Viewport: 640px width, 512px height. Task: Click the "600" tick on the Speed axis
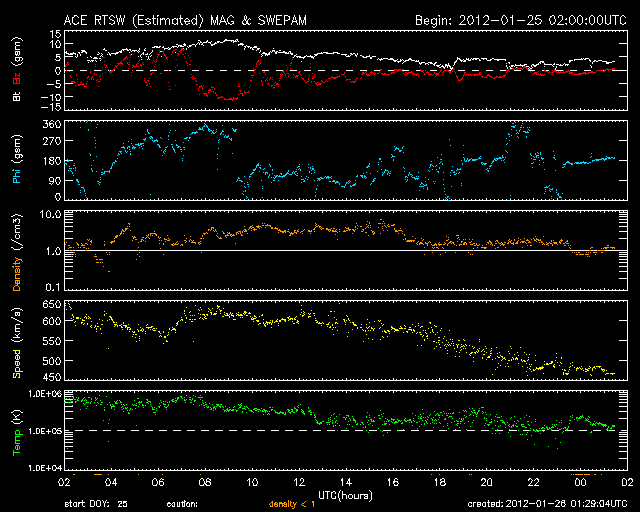tap(52, 321)
